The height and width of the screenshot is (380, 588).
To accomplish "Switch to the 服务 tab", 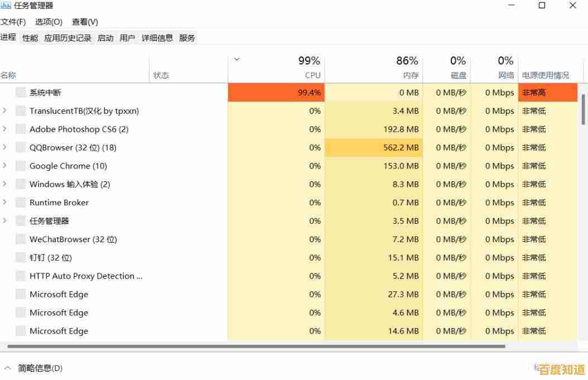I will (187, 37).
